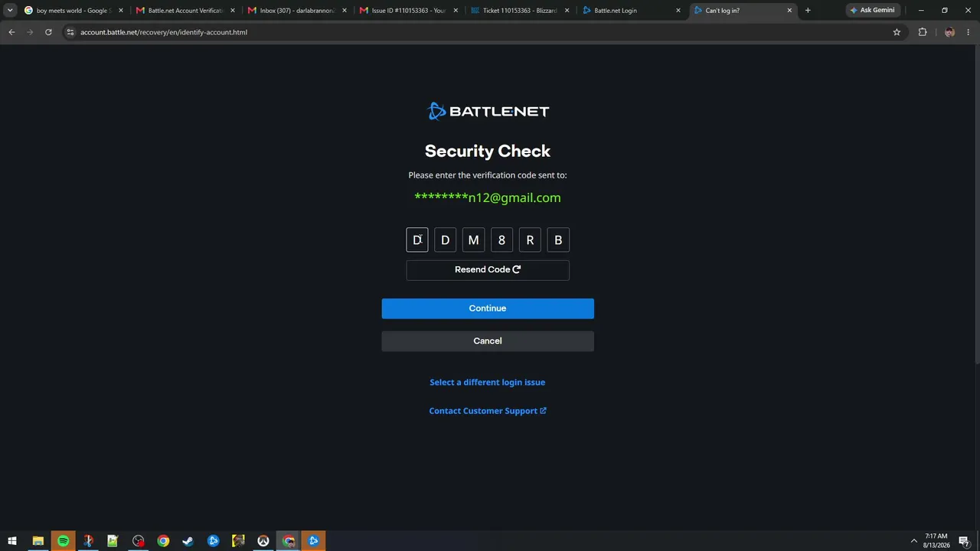
Task: Focus the first verification code box
Action: coord(417,240)
